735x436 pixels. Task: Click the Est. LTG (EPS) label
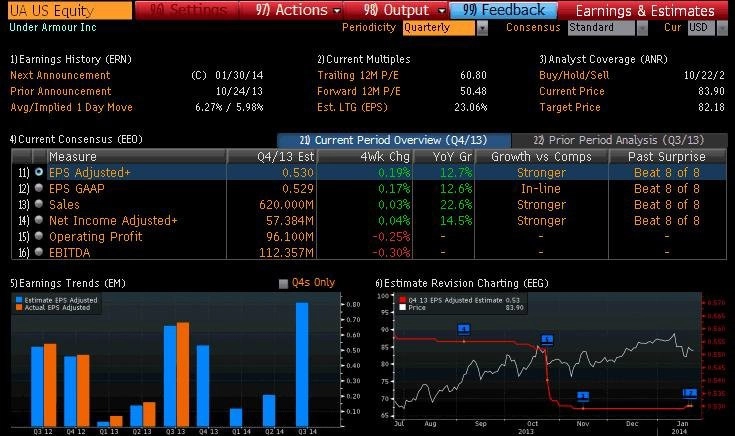pos(352,107)
